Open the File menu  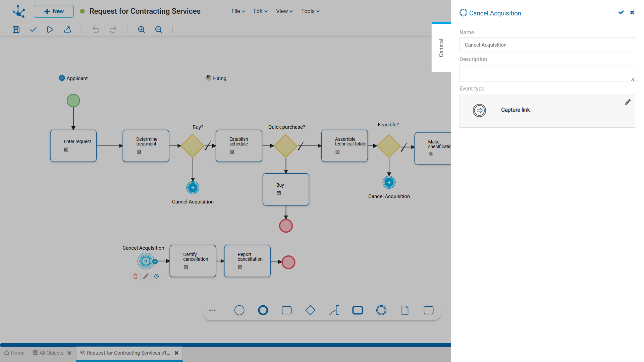(238, 11)
